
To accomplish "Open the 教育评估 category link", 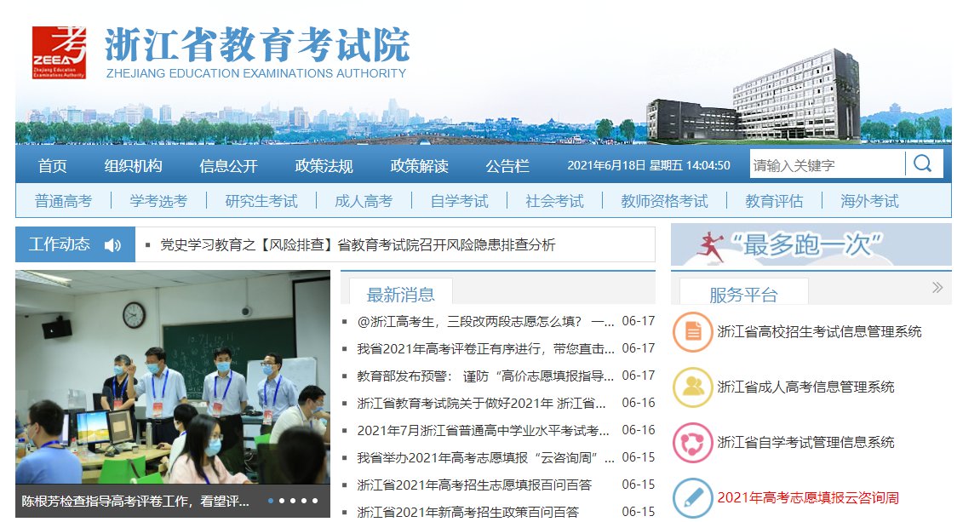I will pos(774,201).
